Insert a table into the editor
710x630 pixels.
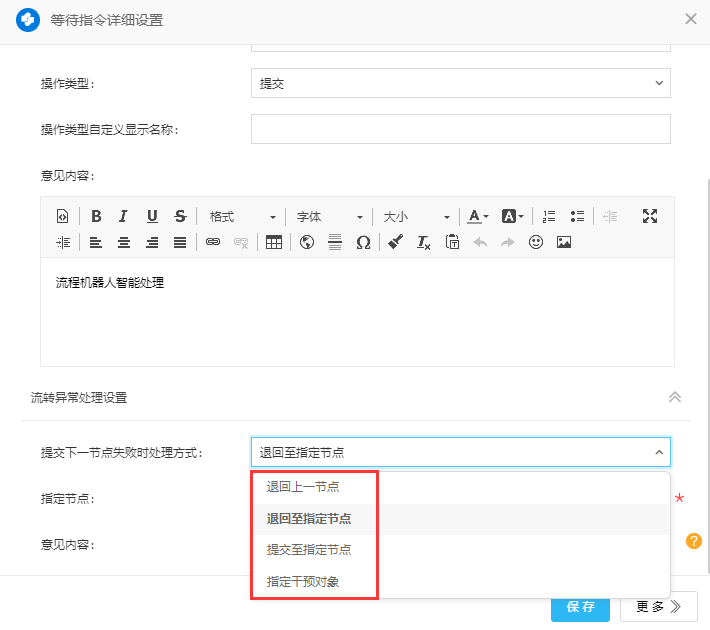(x=273, y=242)
